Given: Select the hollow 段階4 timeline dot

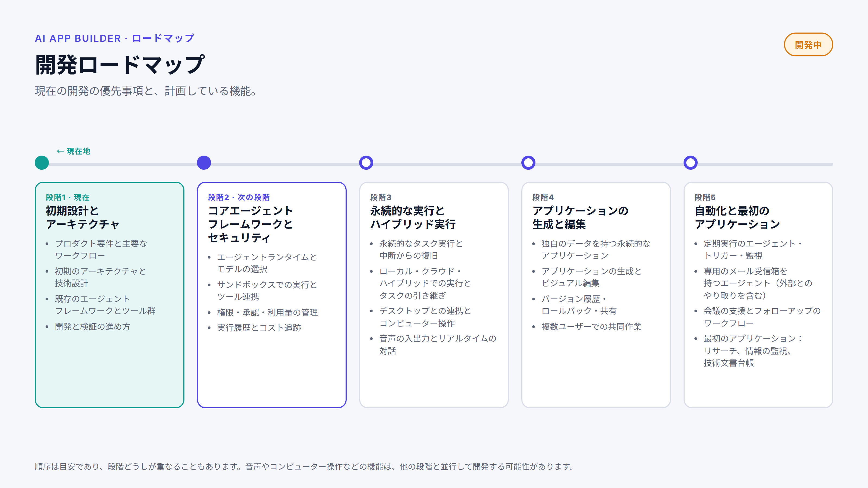Looking at the screenshot, I should (x=528, y=163).
